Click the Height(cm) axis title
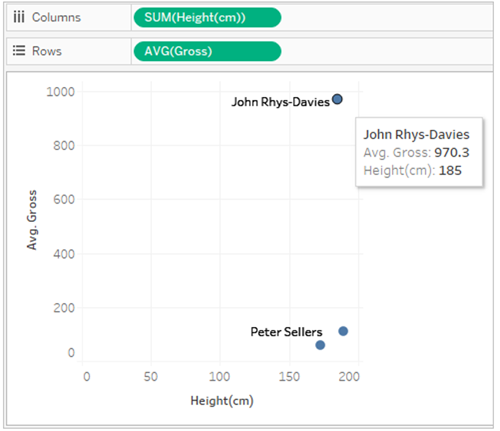The width and height of the screenshot is (500, 431). click(222, 401)
